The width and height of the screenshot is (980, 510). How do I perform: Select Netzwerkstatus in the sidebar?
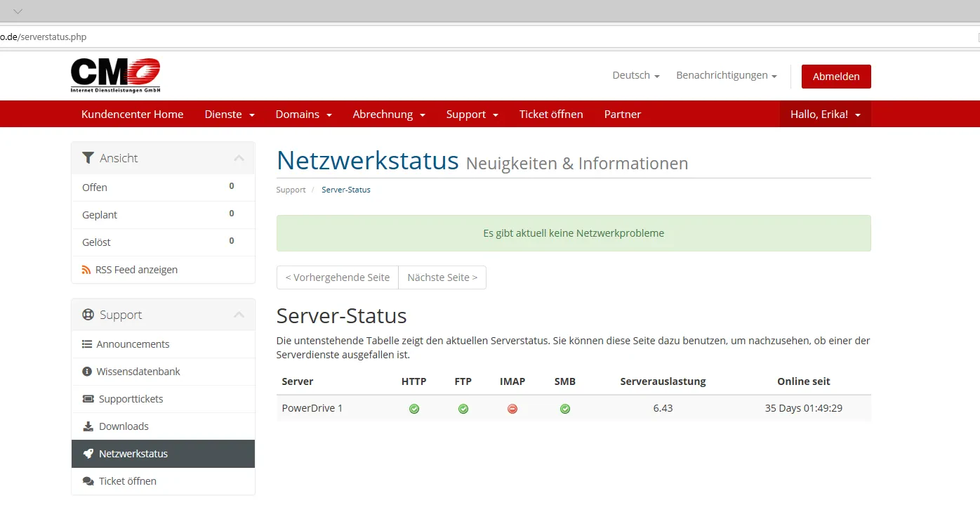pos(163,454)
